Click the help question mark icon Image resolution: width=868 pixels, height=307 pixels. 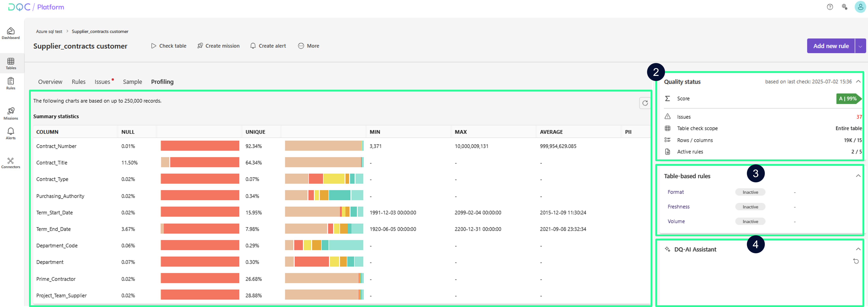(x=830, y=7)
